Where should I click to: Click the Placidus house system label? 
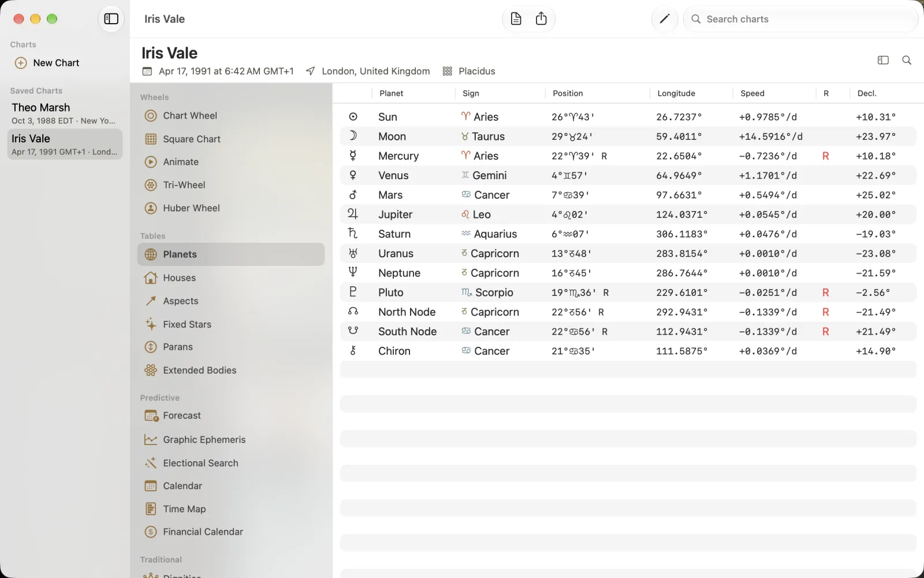pos(476,71)
